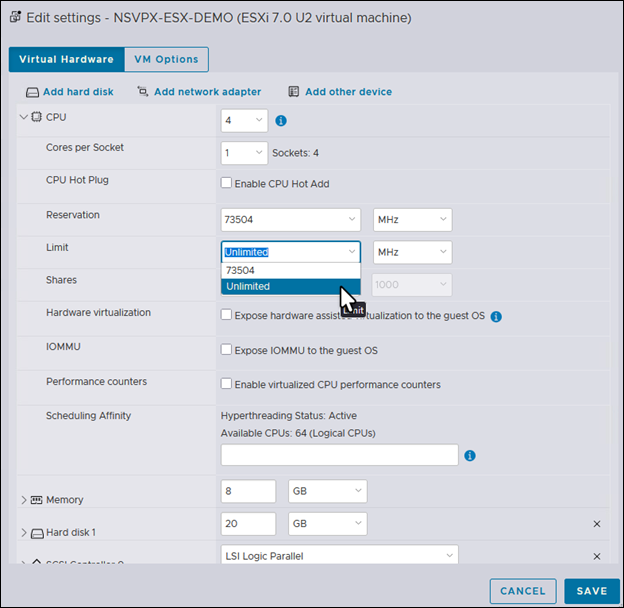Screen dimensions: 624x608
Task: Toggle Expose IOMMU to the guest OS
Action: (226, 351)
